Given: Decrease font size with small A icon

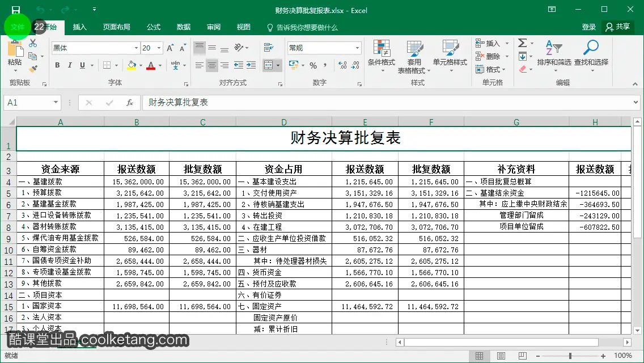Looking at the screenshot, I should click(x=183, y=48).
